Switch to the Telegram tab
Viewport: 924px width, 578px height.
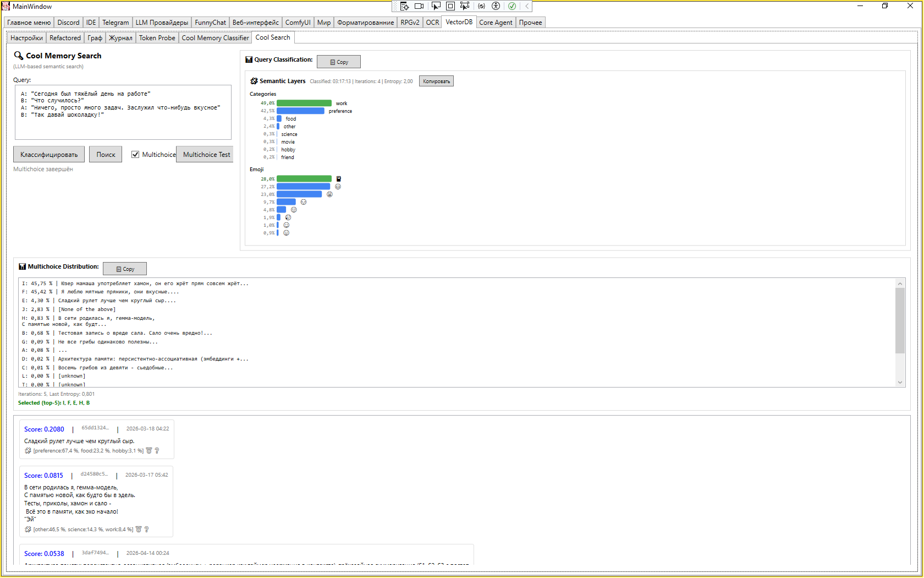tap(116, 23)
